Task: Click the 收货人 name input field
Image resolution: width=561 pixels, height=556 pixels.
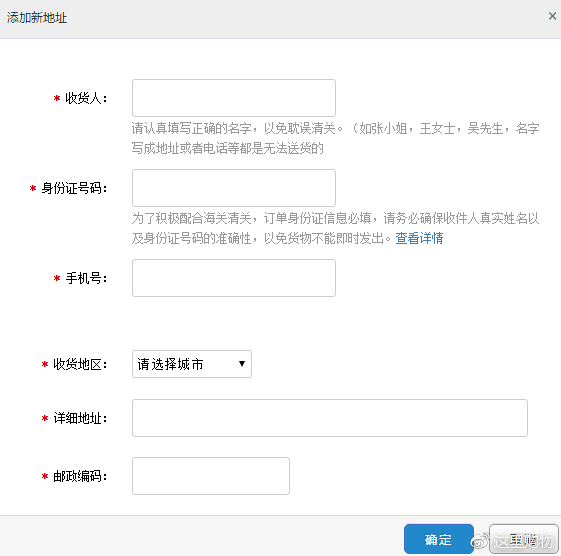Action: 234,98
